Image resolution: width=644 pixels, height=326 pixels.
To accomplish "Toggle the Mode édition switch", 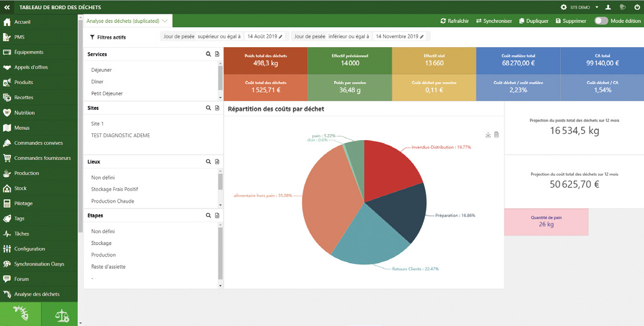I will coord(601,21).
